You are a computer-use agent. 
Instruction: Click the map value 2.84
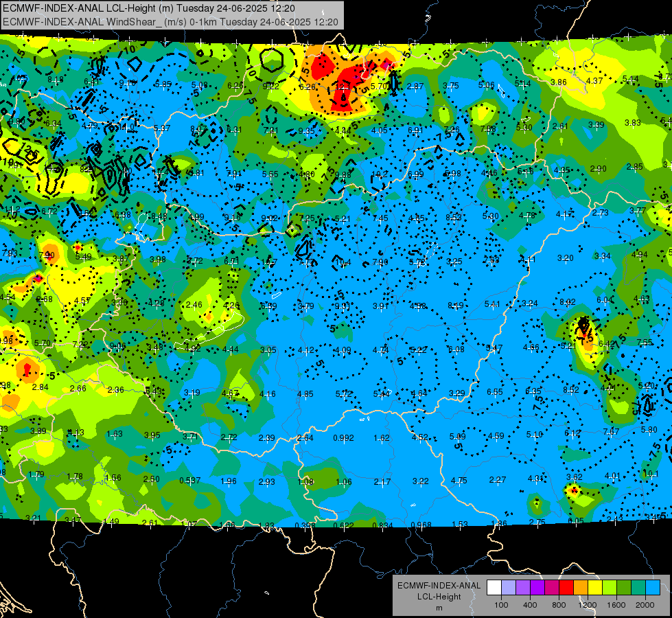pyautogui.click(x=40, y=387)
